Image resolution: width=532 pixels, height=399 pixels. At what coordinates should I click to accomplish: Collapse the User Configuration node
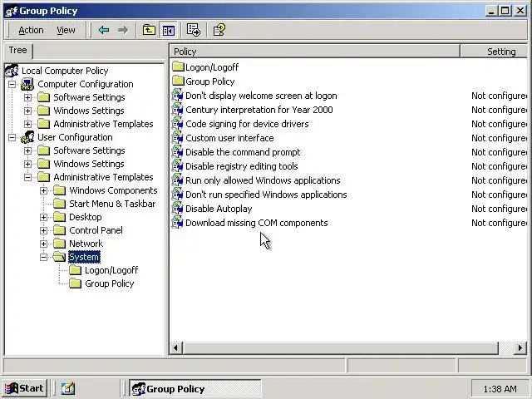point(12,137)
